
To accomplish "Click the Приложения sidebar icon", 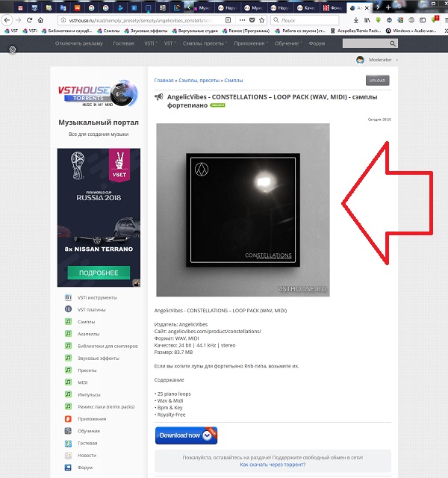I will (68, 418).
